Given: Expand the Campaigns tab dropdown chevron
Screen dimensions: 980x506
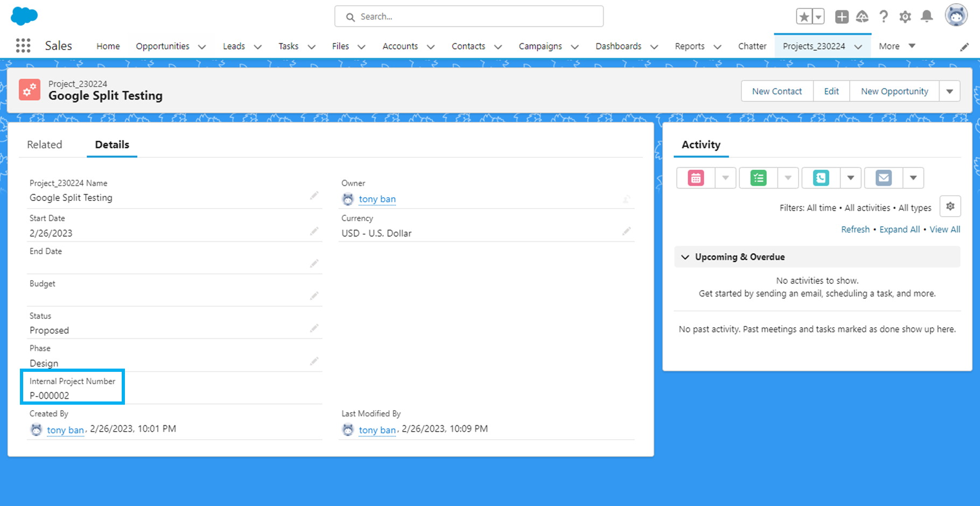Looking at the screenshot, I should tap(575, 47).
